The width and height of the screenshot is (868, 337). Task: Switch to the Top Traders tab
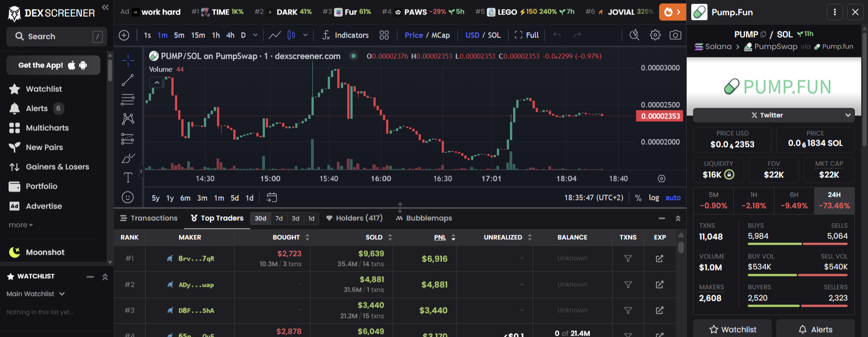tap(217, 218)
